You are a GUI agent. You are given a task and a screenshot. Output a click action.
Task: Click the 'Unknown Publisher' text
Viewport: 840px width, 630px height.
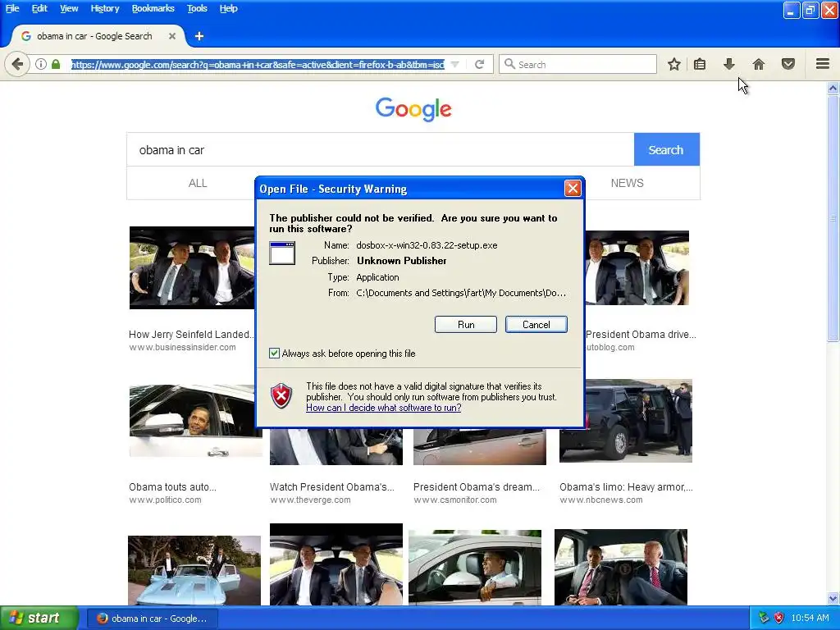point(402,261)
